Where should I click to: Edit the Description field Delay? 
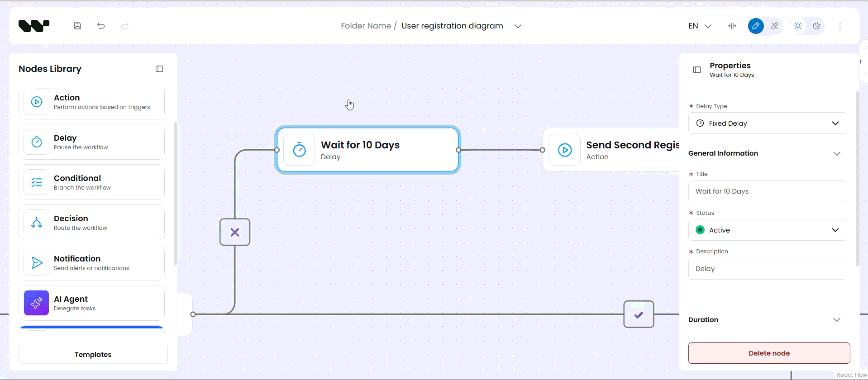[x=768, y=269]
